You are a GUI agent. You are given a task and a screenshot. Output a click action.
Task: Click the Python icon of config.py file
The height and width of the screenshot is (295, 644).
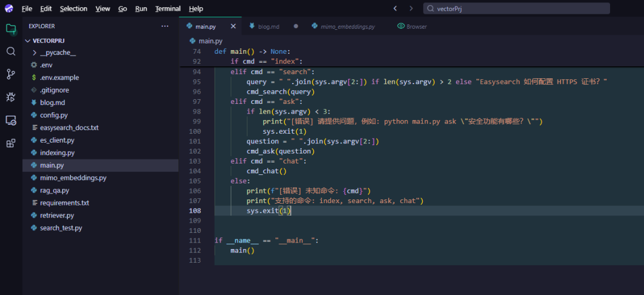click(x=34, y=115)
